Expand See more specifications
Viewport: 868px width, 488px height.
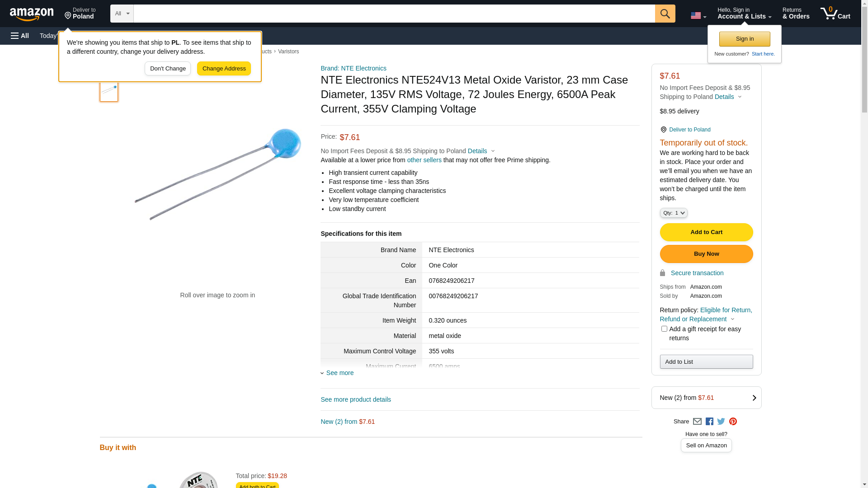point(340,373)
